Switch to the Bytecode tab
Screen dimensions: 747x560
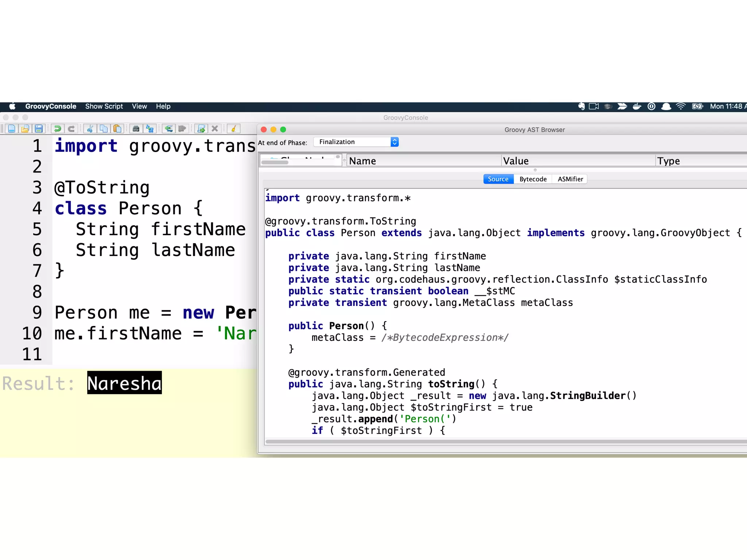click(533, 179)
